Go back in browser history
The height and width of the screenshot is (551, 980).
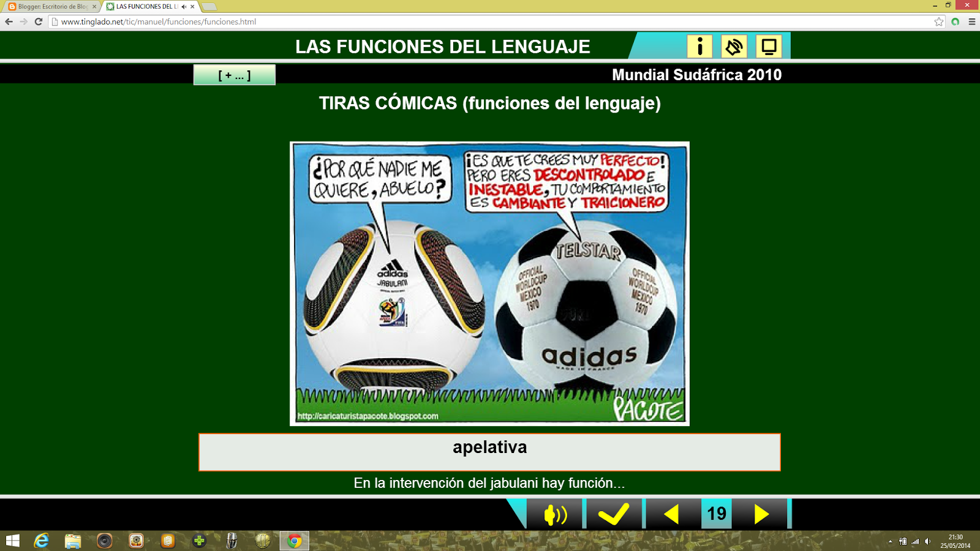9,21
